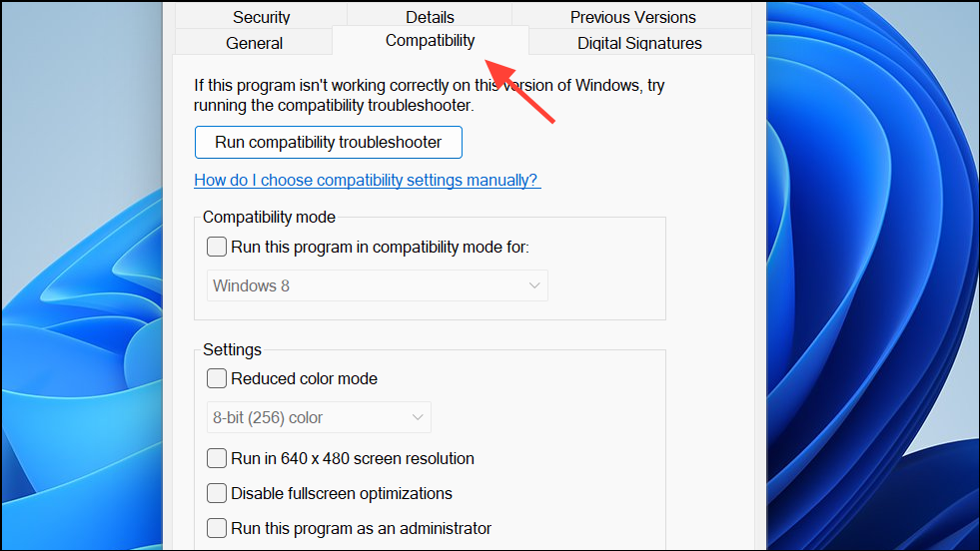The height and width of the screenshot is (551, 980).
Task: Click the troubleshooter description text at the top
Action: (429, 95)
